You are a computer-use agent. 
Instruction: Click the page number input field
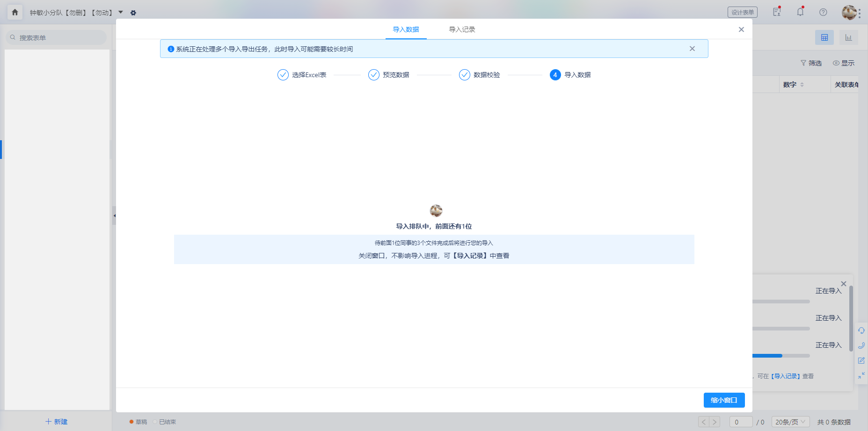click(x=741, y=422)
